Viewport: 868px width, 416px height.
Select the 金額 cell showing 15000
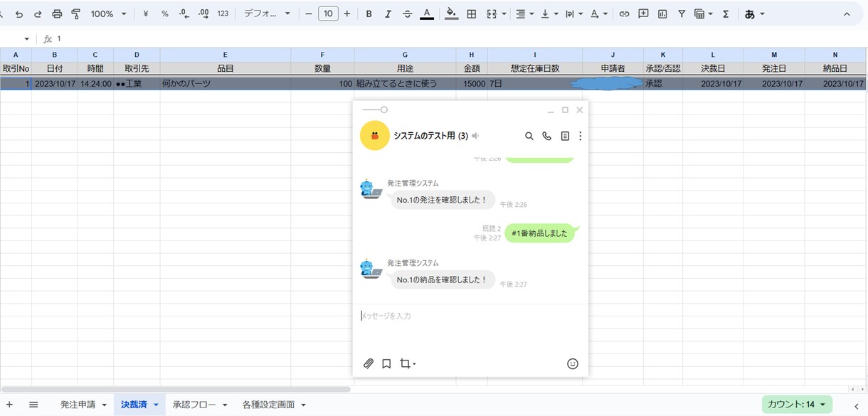(x=472, y=83)
